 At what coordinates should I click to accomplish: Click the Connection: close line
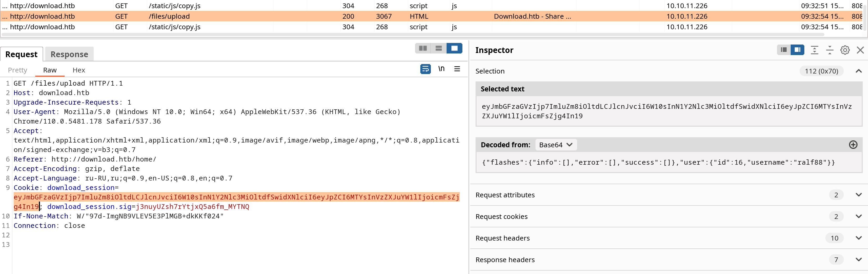click(x=49, y=226)
